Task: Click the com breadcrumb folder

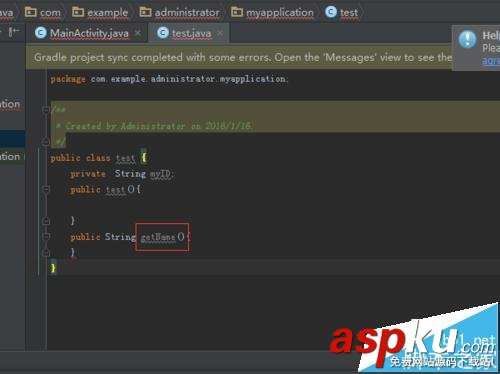Action: pos(43,13)
